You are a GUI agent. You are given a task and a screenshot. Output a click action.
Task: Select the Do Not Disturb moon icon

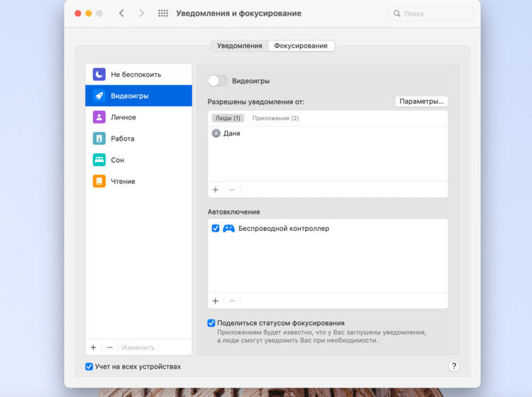point(99,75)
